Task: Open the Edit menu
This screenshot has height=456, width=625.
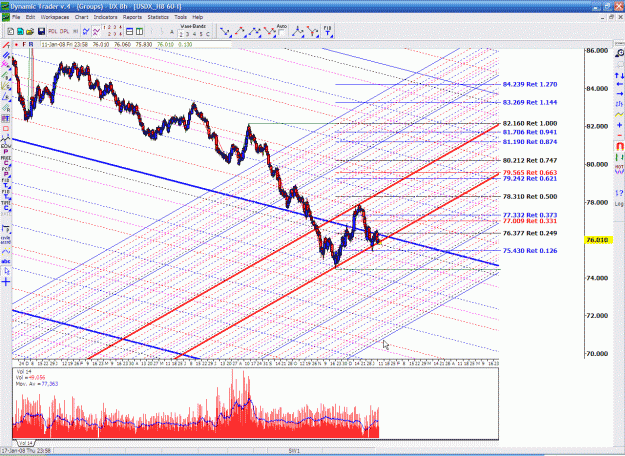Action: pyautogui.click(x=30, y=17)
